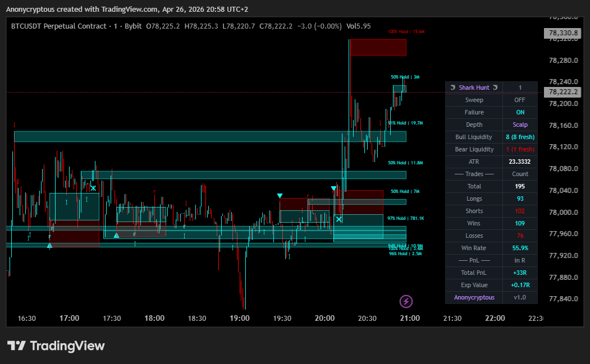Click the '50% Hold | 11.8M' zone label
The width and height of the screenshot is (590, 364).
(x=405, y=163)
